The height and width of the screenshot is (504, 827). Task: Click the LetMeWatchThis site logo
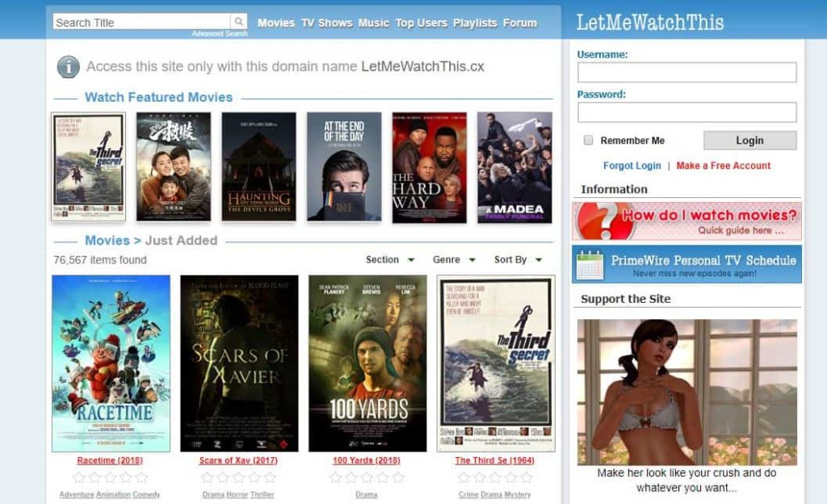click(x=650, y=23)
